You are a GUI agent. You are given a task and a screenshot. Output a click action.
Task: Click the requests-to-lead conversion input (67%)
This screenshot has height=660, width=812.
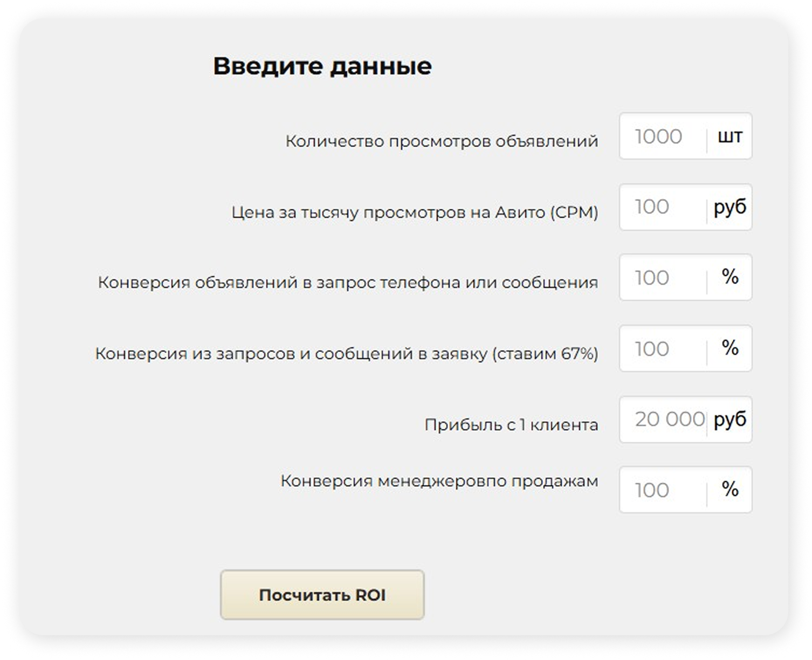[x=662, y=349]
